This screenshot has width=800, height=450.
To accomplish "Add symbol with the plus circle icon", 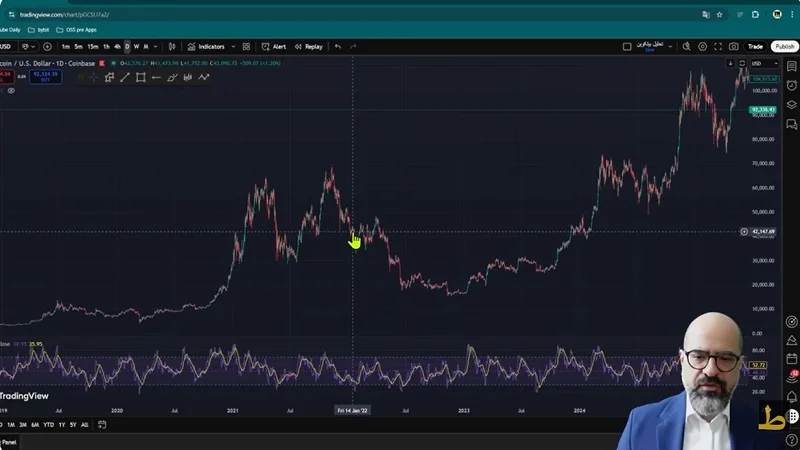I will pyautogui.click(x=47, y=47).
